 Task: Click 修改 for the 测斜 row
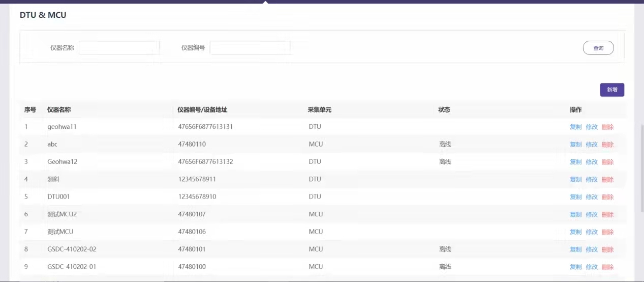coord(592,180)
